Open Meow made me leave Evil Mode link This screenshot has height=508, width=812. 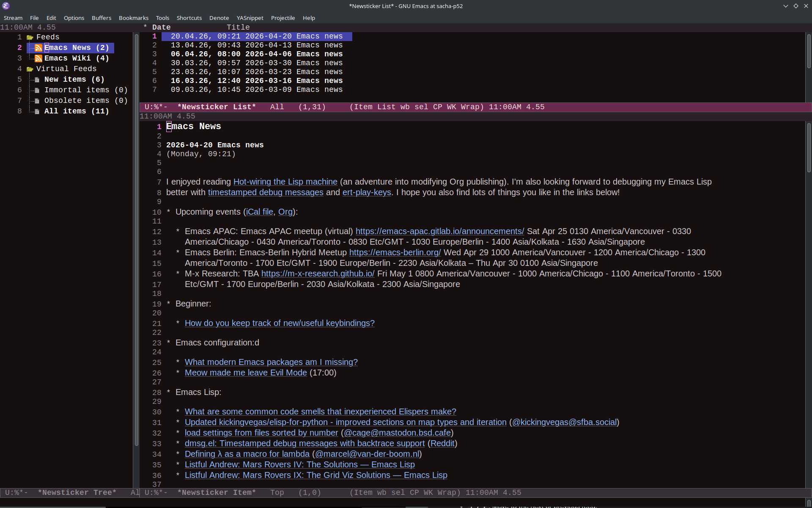pyautogui.click(x=246, y=373)
